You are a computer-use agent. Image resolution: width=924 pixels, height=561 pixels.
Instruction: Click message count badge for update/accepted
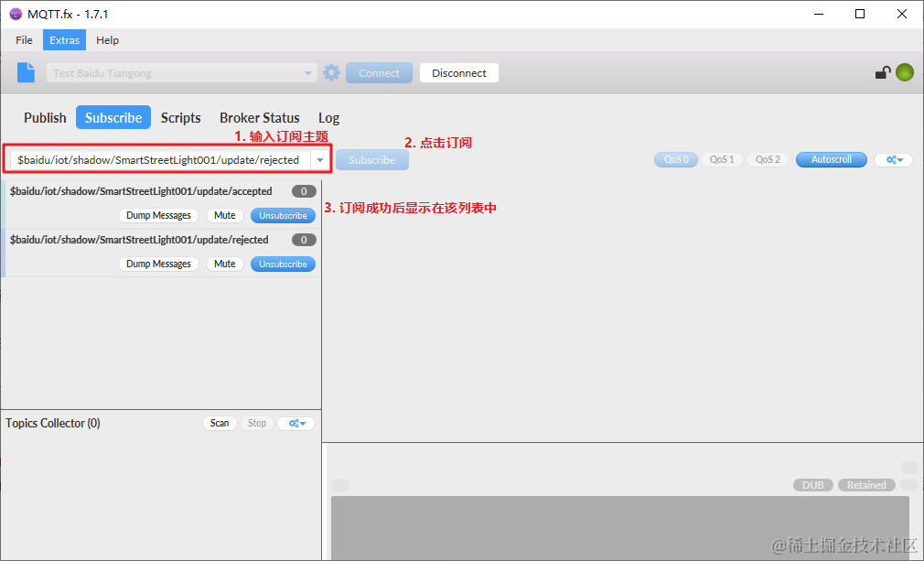(304, 191)
